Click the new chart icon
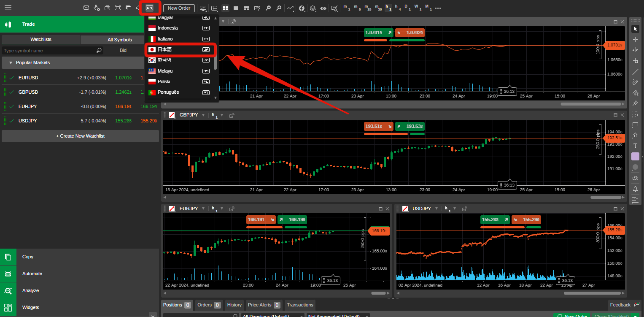Image resolution: width=644 pixels, height=317 pixels. click(x=257, y=8)
